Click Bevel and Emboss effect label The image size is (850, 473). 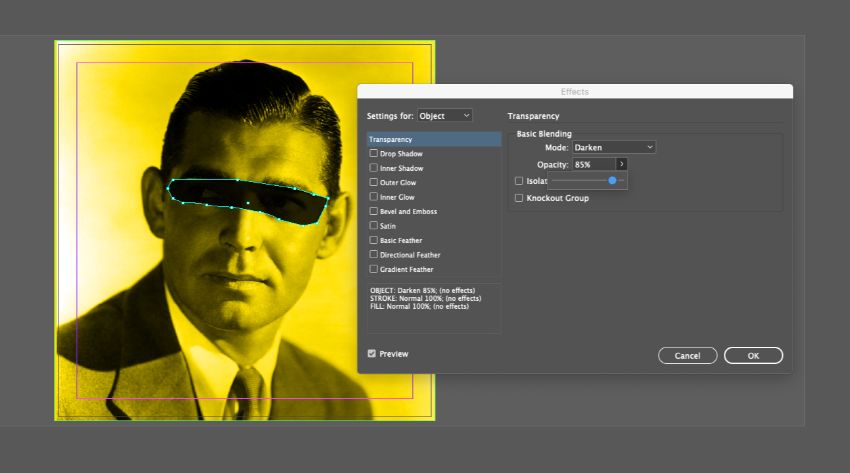point(408,211)
